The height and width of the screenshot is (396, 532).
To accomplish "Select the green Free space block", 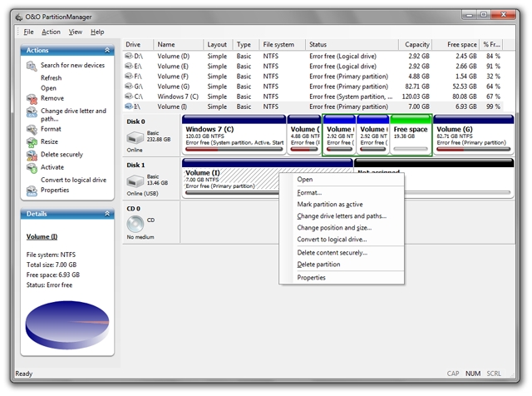I will tap(411, 136).
